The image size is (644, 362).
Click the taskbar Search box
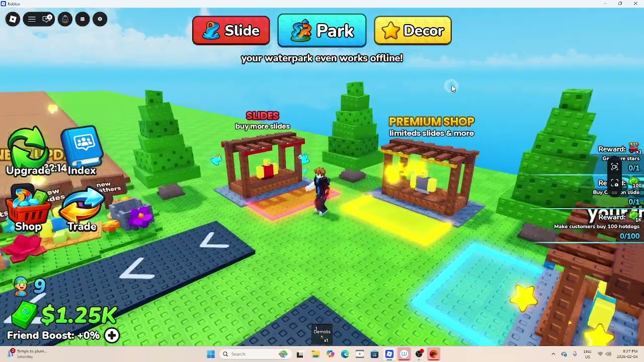click(x=255, y=354)
